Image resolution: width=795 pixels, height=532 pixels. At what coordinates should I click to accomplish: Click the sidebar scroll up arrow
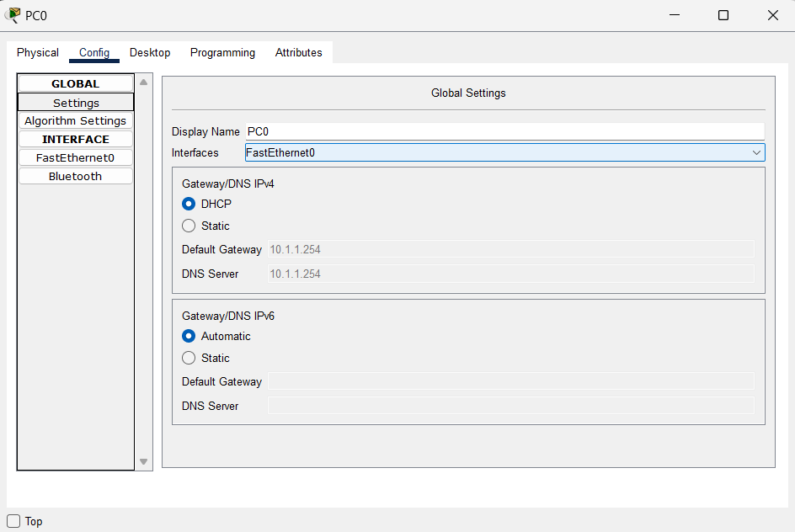point(143,82)
